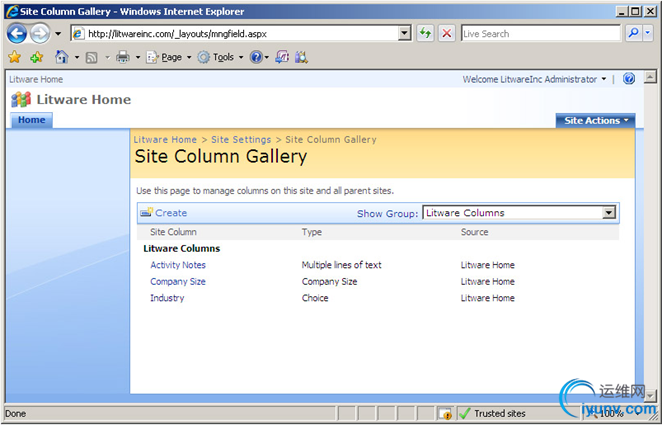Click the Type column header
Image resolution: width=662 pixels, height=425 pixels.
[x=312, y=232]
